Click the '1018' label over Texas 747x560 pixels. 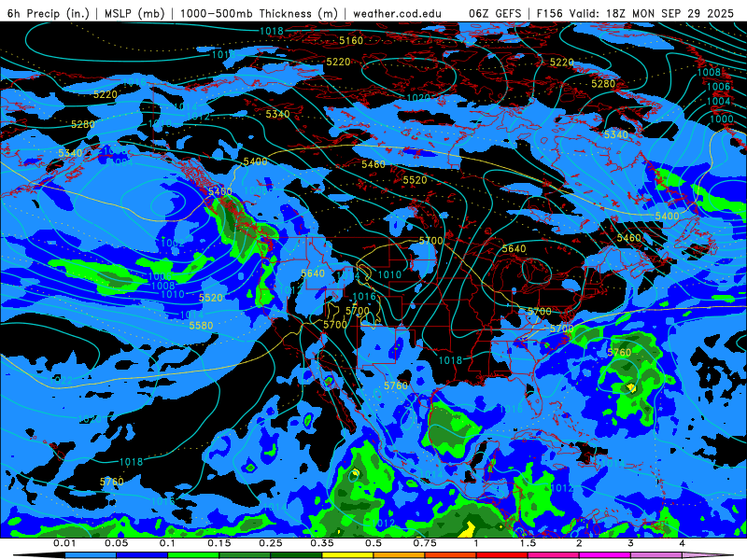click(x=450, y=360)
